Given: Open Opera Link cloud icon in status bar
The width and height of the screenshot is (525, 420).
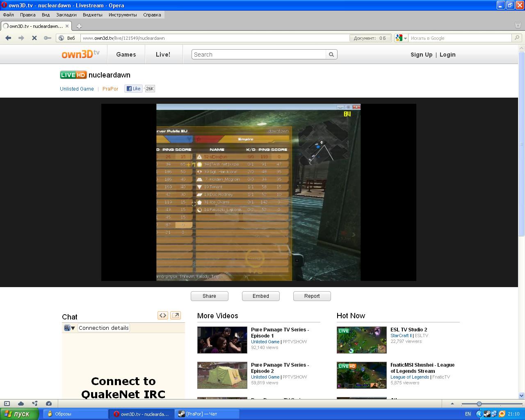Looking at the screenshot, I should [21, 404].
